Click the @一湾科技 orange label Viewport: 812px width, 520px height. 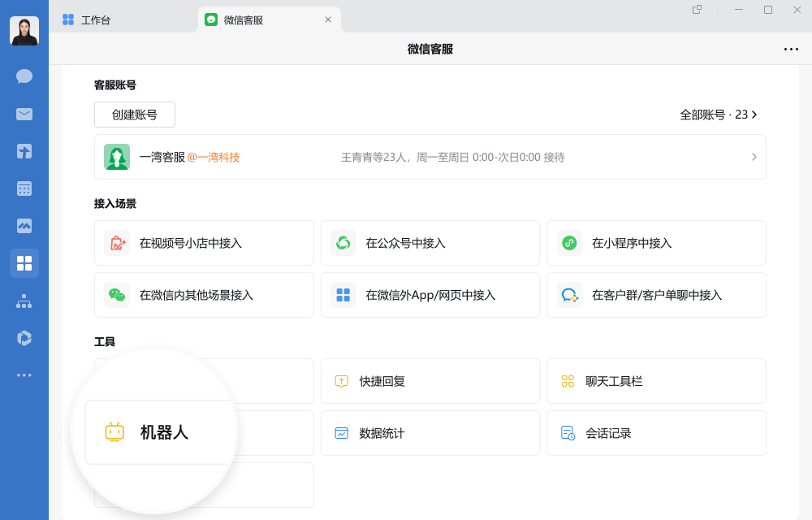pos(214,157)
